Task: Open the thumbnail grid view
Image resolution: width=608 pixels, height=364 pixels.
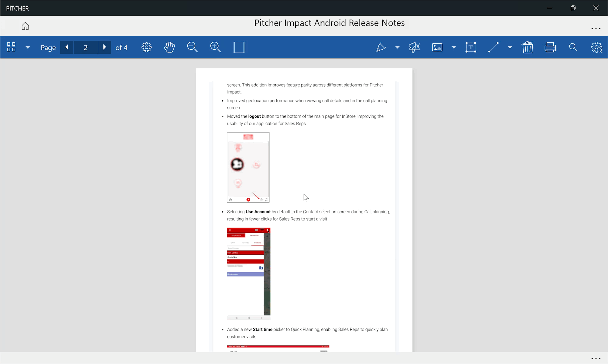Action: (x=11, y=47)
